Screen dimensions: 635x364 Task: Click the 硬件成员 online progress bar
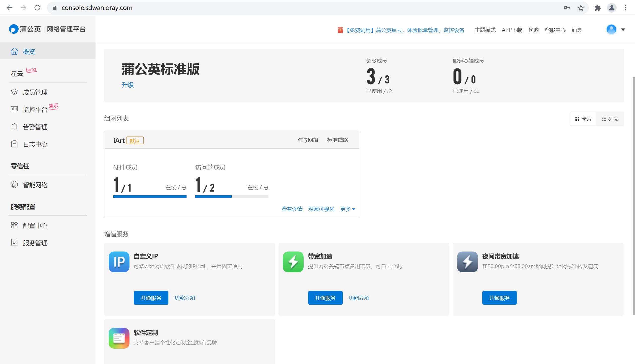click(150, 197)
